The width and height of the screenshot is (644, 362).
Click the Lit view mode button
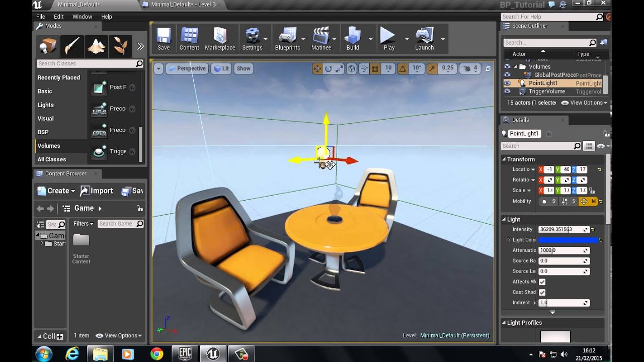221,68
